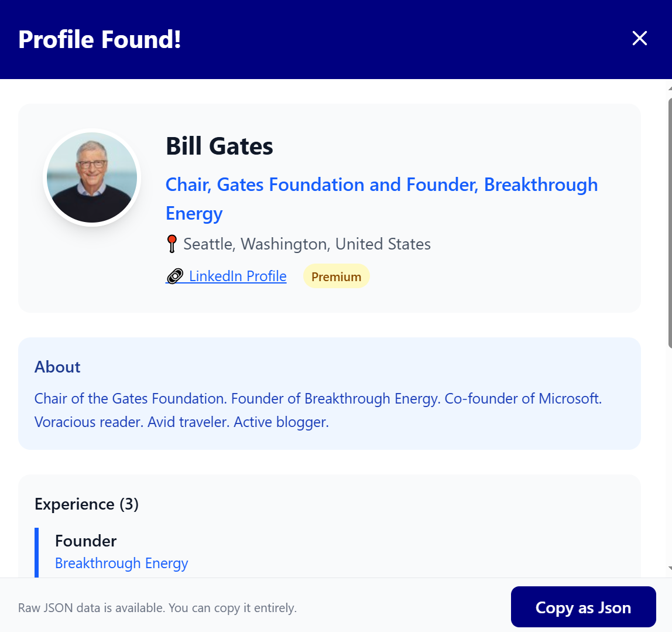Click the Bill Gates name heading
Screen dimensions: 672x632
(220, 146)
